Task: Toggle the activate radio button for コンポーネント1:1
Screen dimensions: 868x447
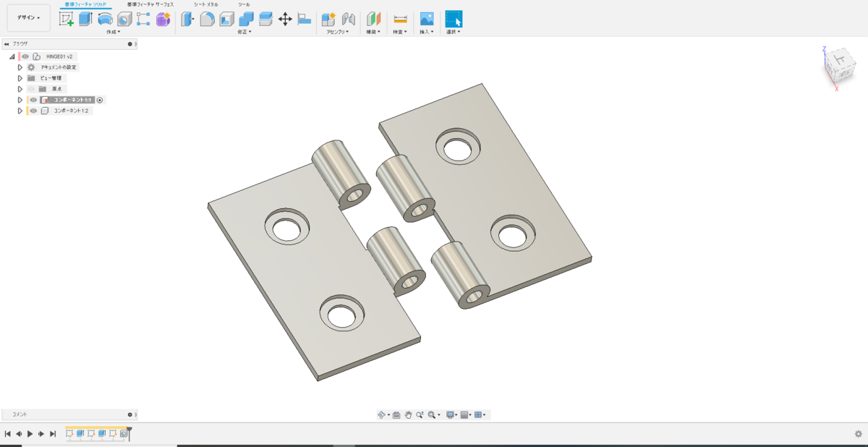Action: point(101,100)
